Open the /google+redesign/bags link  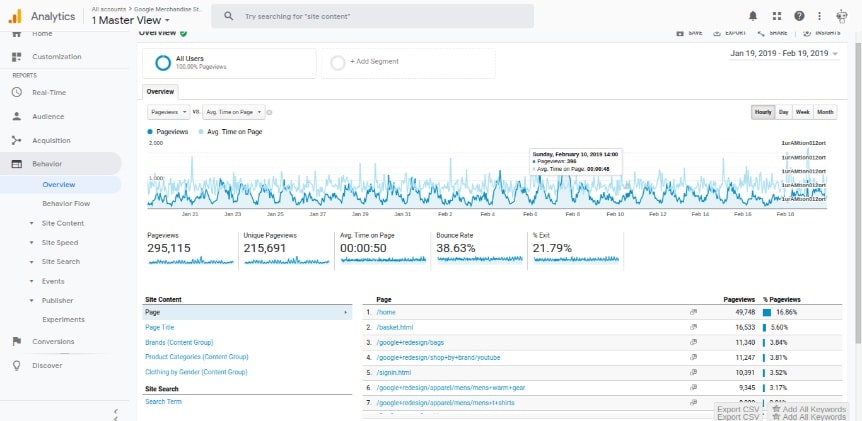click(x=410, y=342)
